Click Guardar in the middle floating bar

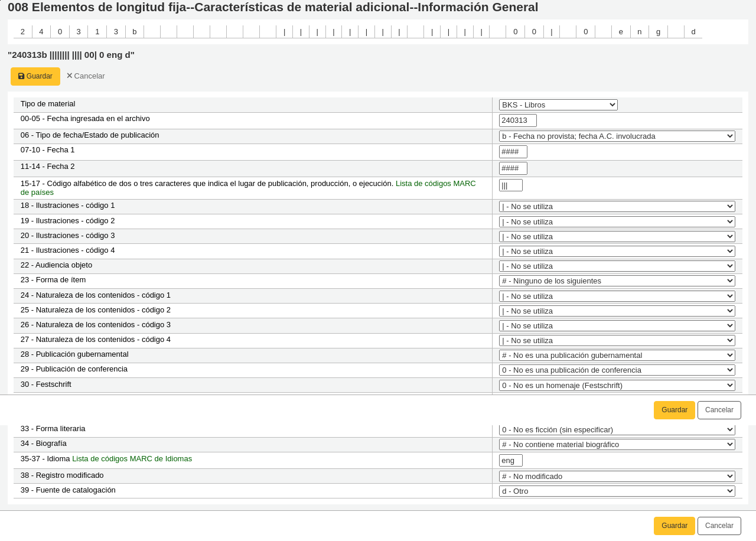pyautogui.click(x=674, y=410)
